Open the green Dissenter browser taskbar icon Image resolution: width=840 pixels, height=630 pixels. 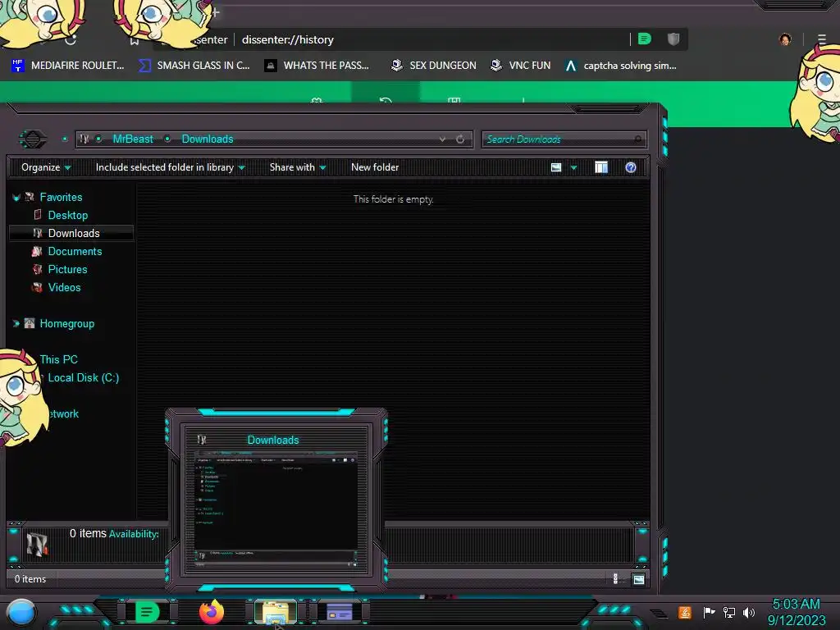pos(147,611)
